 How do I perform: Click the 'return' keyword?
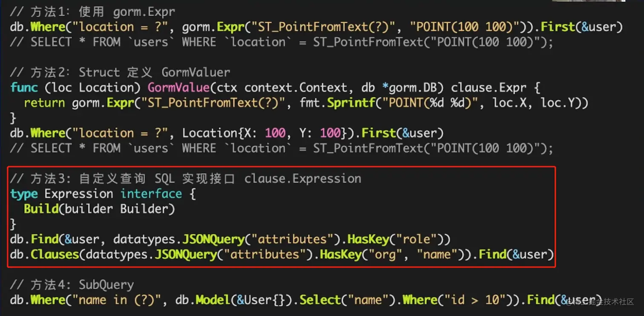[44, 103]
